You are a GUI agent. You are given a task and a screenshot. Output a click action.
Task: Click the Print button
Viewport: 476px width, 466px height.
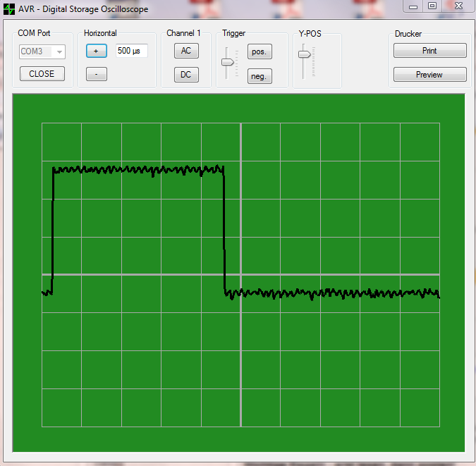(430, 51)
